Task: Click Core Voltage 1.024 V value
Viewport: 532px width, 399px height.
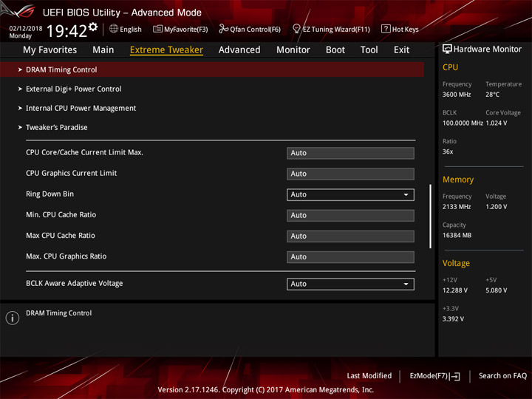Action: tap(497, 123)
